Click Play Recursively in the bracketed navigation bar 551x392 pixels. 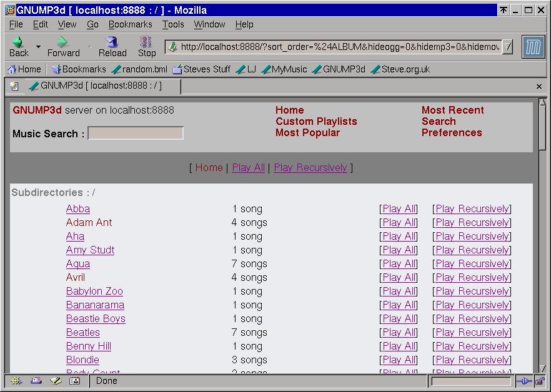coord(310,167)
